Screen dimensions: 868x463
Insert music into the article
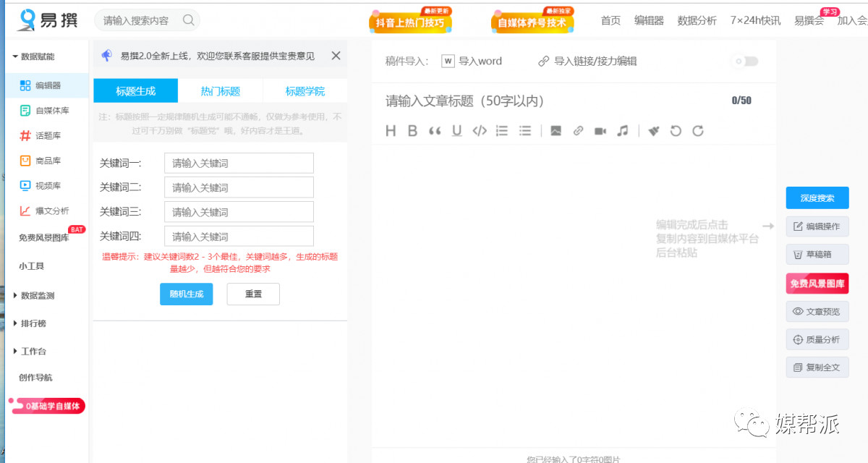[622, 131]
